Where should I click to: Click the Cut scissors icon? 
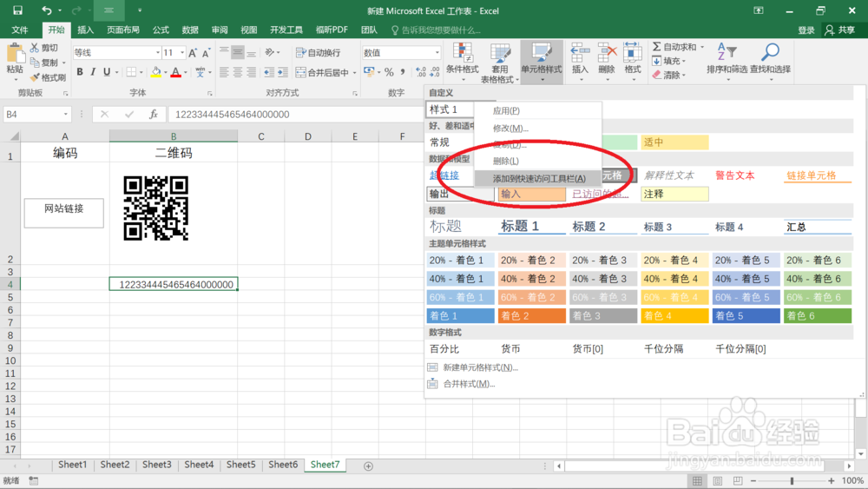click(35, 48)
